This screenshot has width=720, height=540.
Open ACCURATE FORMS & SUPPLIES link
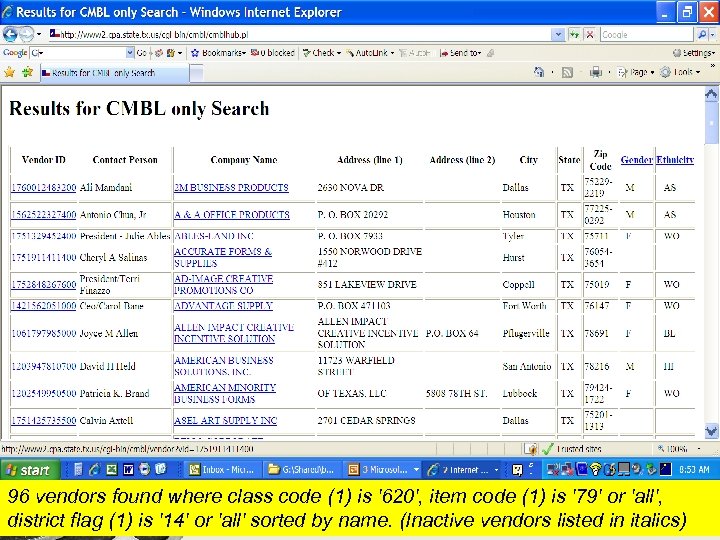click(223, 257)
